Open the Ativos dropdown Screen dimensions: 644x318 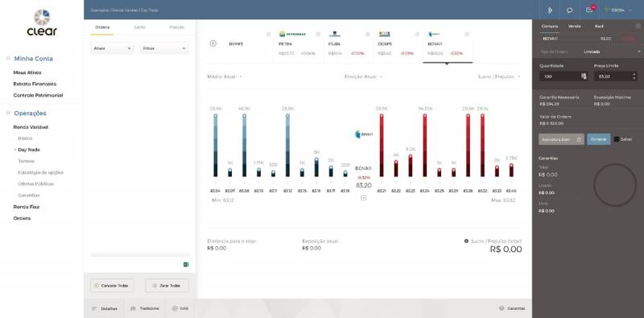113,48
